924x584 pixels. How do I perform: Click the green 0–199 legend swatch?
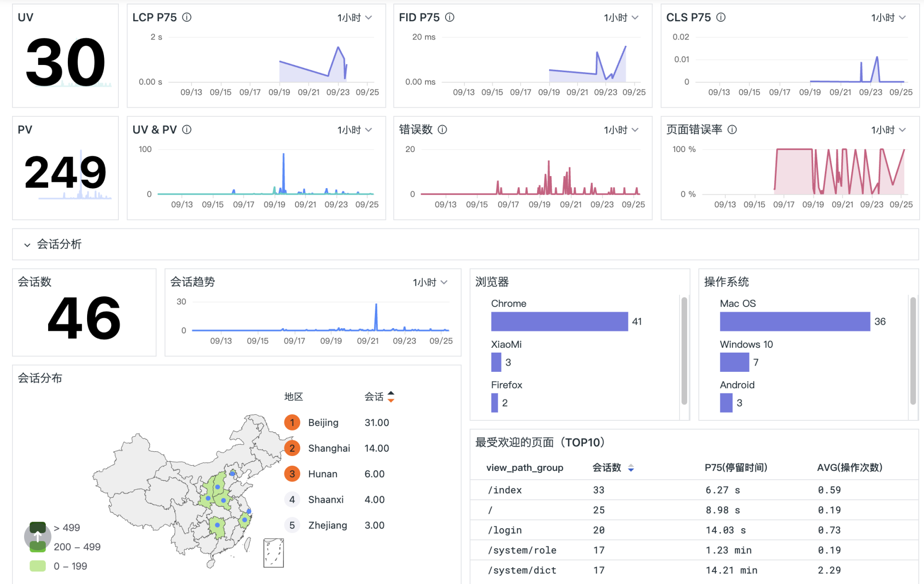click(x=37, y=566)
